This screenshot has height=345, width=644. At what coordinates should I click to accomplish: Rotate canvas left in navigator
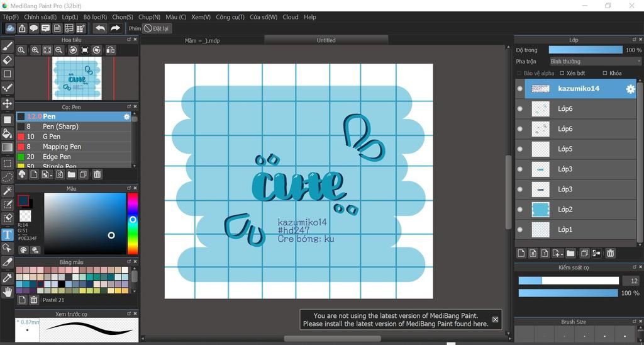click(73, 50)
